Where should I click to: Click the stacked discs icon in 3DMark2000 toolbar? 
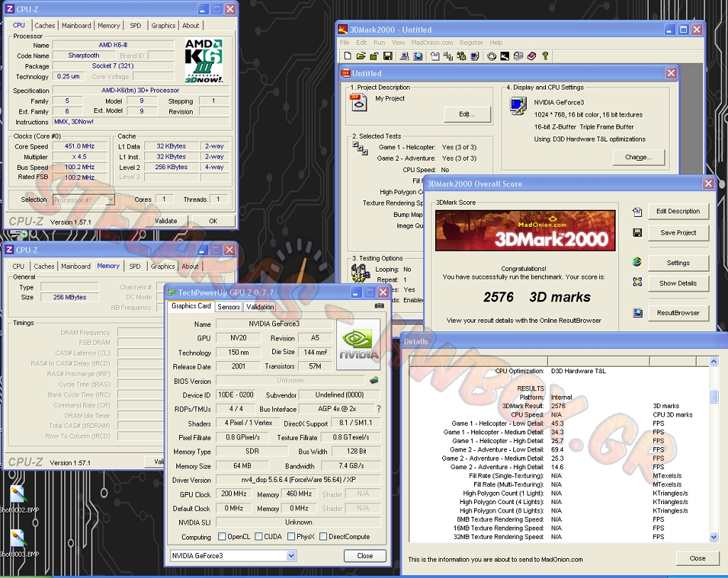(x=518, y=56)
